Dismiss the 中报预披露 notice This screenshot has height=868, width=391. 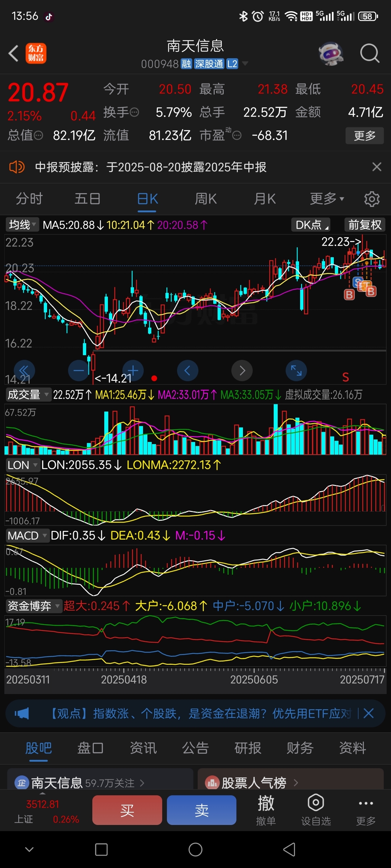[377, 167]
